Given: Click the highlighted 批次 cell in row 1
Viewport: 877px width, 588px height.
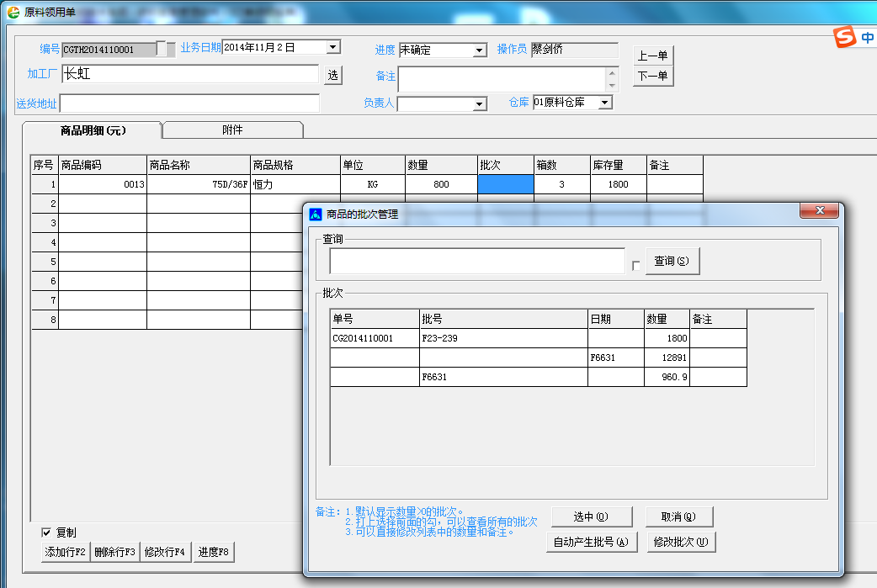Looking at the screenshot, I should (506, 184).
